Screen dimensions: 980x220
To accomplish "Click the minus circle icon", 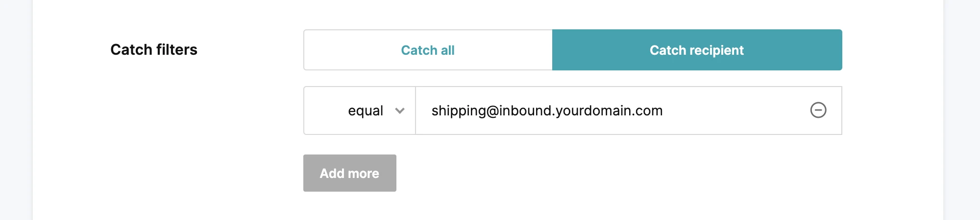I will pos(818,110).
